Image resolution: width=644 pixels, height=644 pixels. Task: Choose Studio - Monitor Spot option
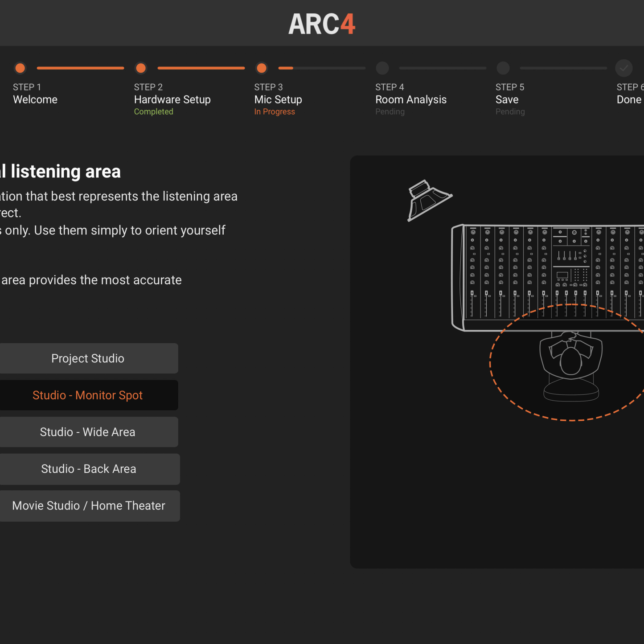point(88,395)
